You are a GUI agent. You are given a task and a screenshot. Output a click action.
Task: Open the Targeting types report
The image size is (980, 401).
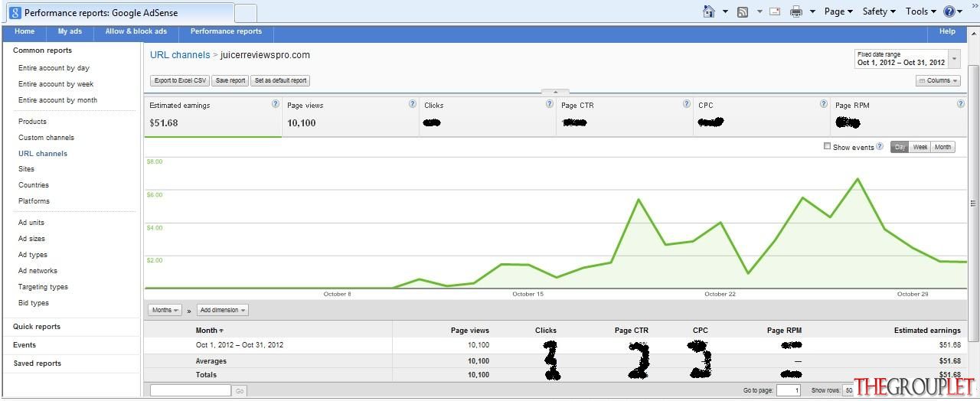[43, 287]
